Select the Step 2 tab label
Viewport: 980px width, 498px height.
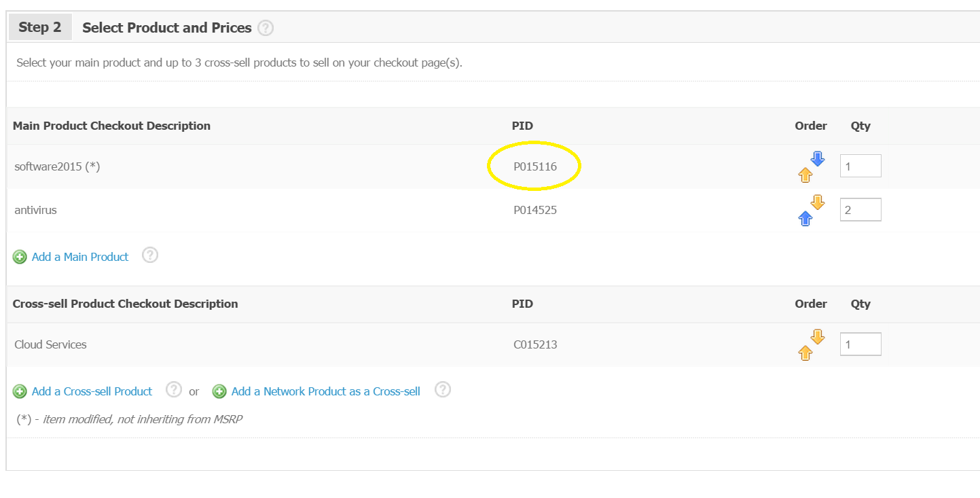click(x=40, y=27)
